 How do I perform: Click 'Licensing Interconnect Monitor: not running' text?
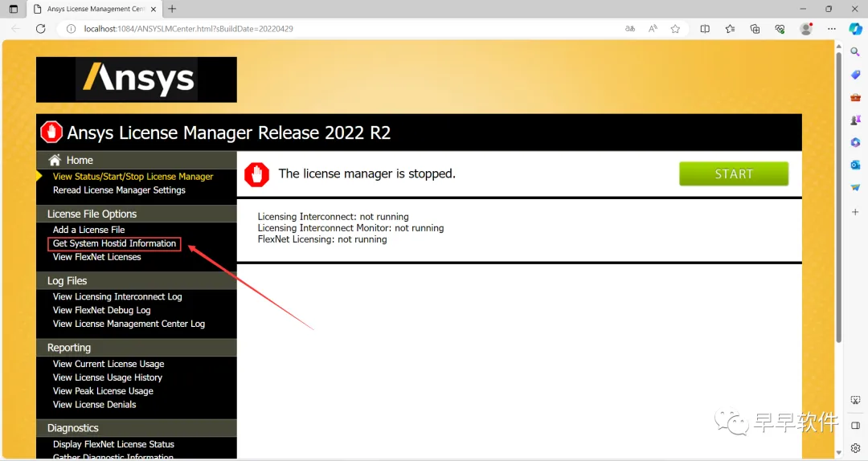coord(350,228)
